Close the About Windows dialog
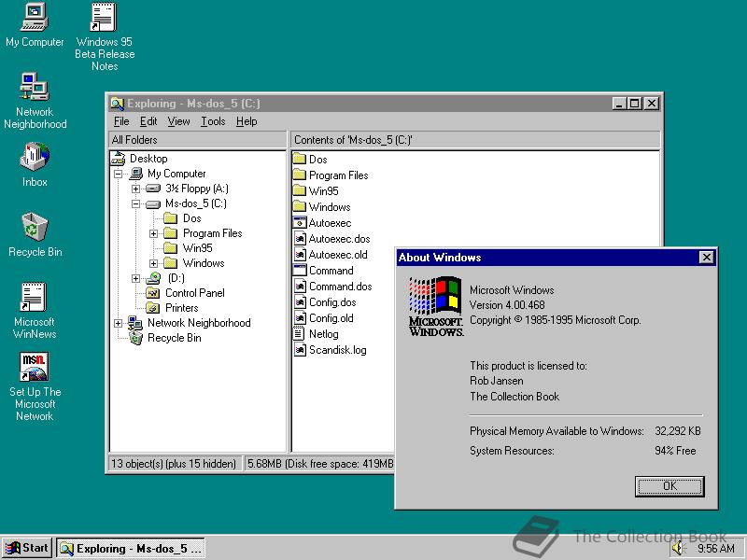Viewport: 747px width, 560px height. [707, 258]
